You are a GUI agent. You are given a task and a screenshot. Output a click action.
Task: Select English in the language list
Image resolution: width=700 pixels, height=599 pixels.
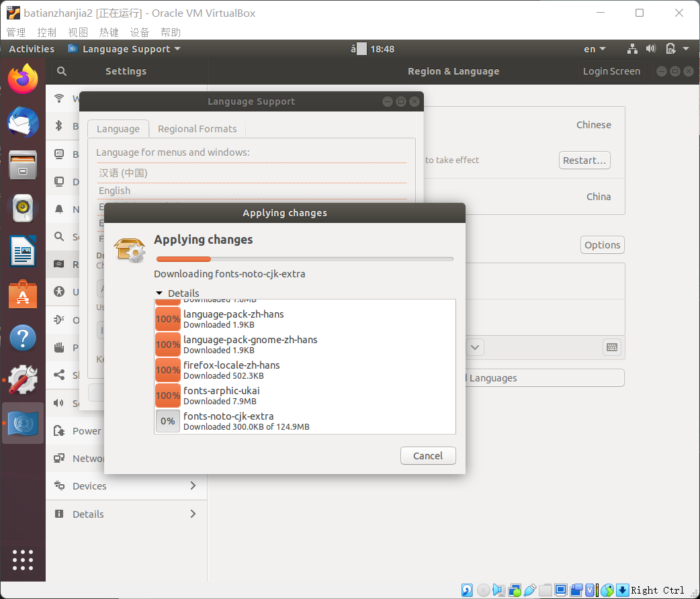(252, 191)
